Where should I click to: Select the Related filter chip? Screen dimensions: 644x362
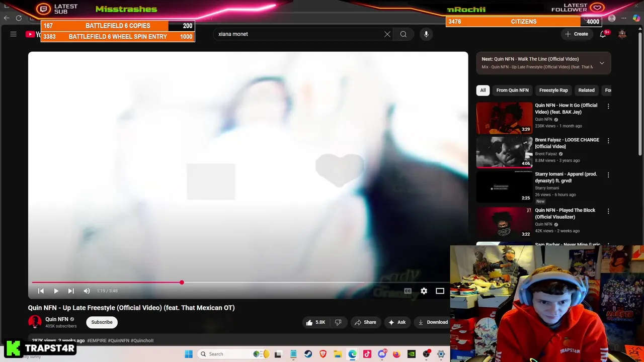586,90
